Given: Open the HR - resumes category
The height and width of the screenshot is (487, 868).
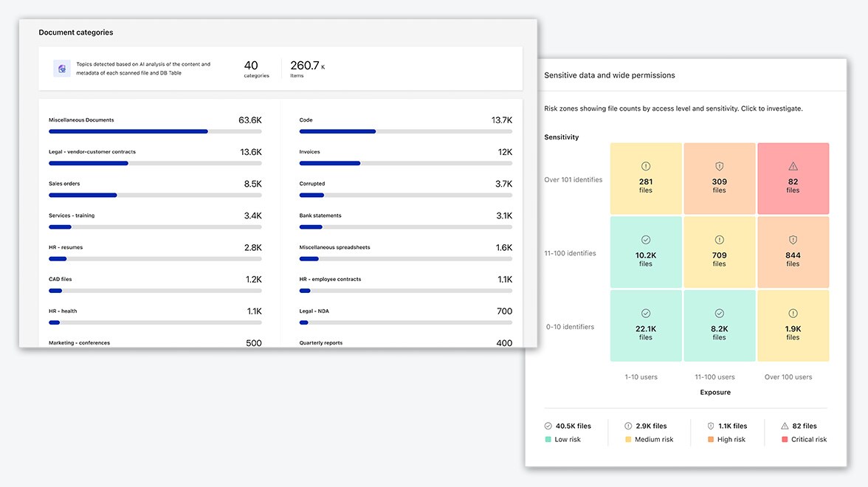Looking at the screenshot, I should pyautogui.click(x=66, y=247).
